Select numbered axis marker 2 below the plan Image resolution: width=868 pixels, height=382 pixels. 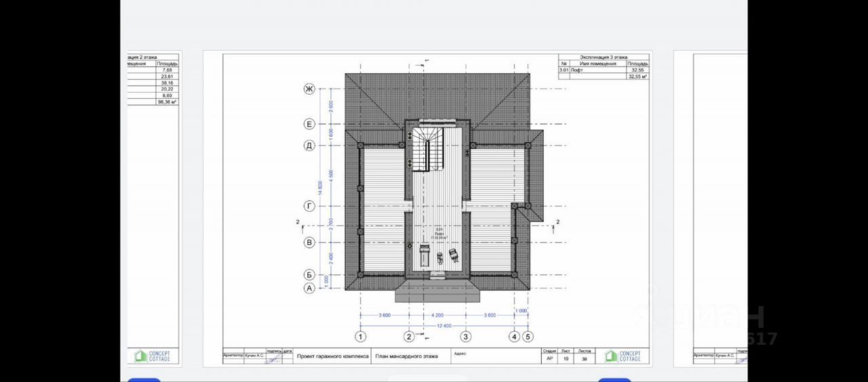point(409,336)
